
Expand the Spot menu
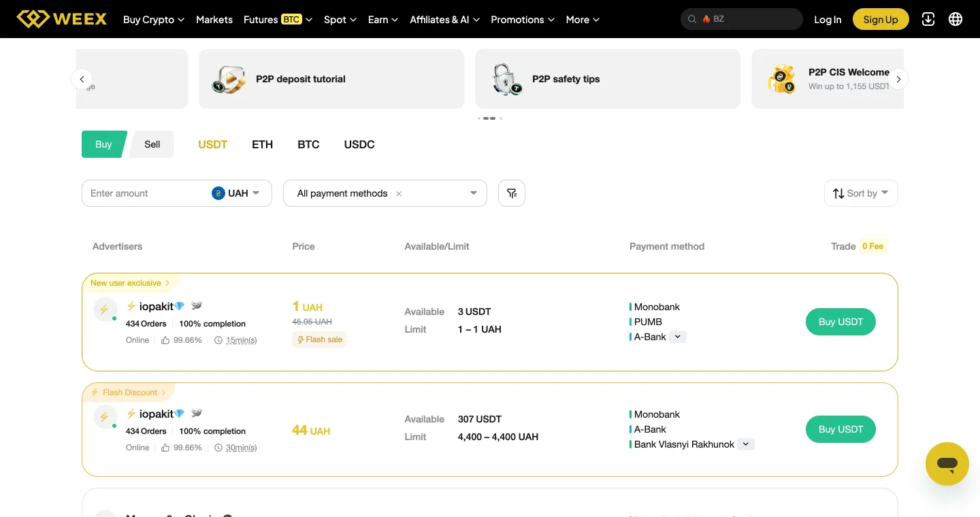[340, 20]
